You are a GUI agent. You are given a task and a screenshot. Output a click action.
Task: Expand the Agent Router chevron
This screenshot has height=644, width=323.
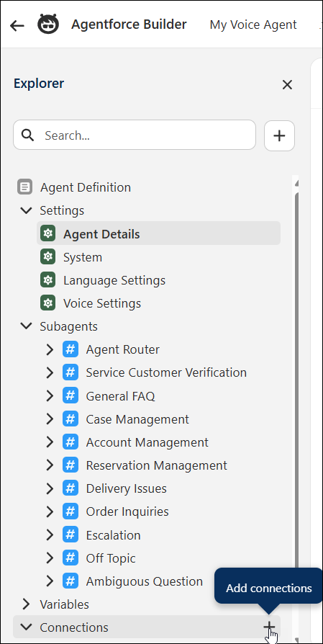(x=50, y=349)
